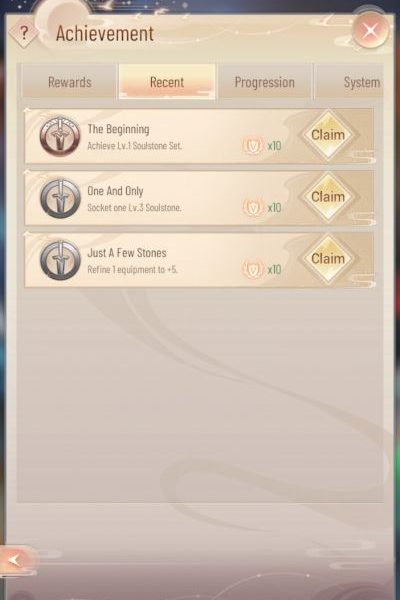Open the question mark help icon

click(x=24, y=33)
